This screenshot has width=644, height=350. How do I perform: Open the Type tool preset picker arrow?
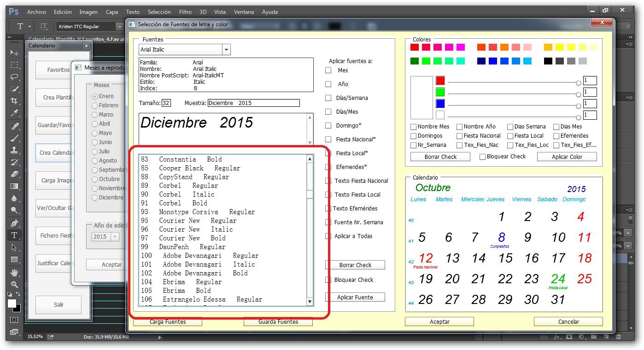pos(29,26)
